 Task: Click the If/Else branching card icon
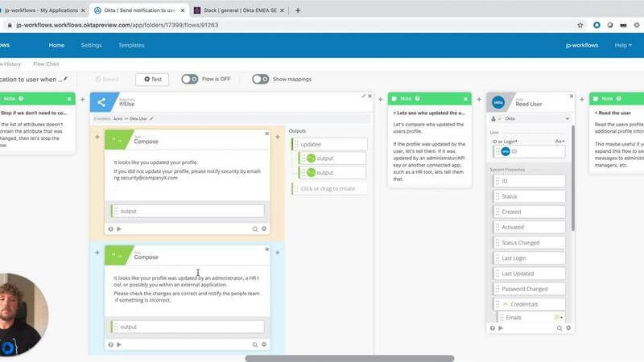click(x=101, y=101)
